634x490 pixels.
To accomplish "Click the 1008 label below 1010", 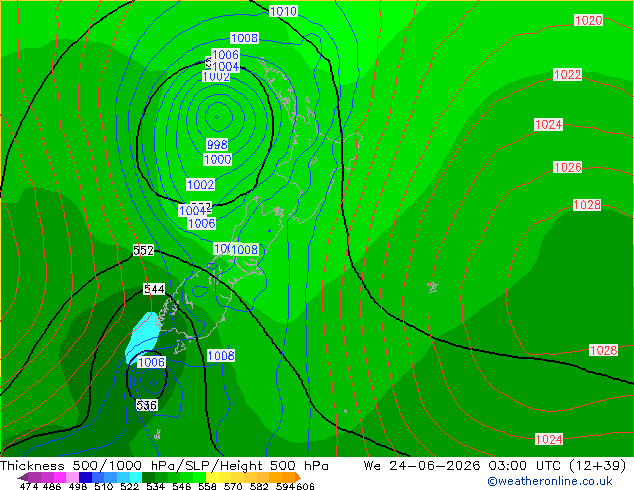I will point(244,38).
